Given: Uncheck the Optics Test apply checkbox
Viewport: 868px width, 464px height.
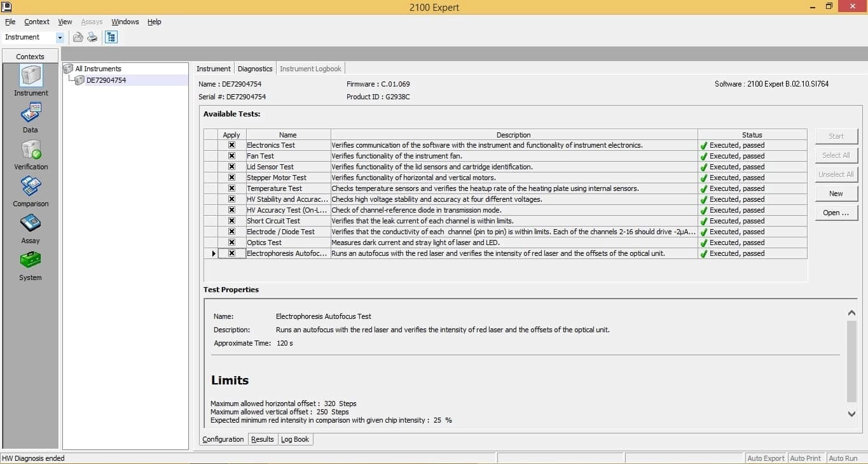Looking at the screenshot, I should click(231, 243).
